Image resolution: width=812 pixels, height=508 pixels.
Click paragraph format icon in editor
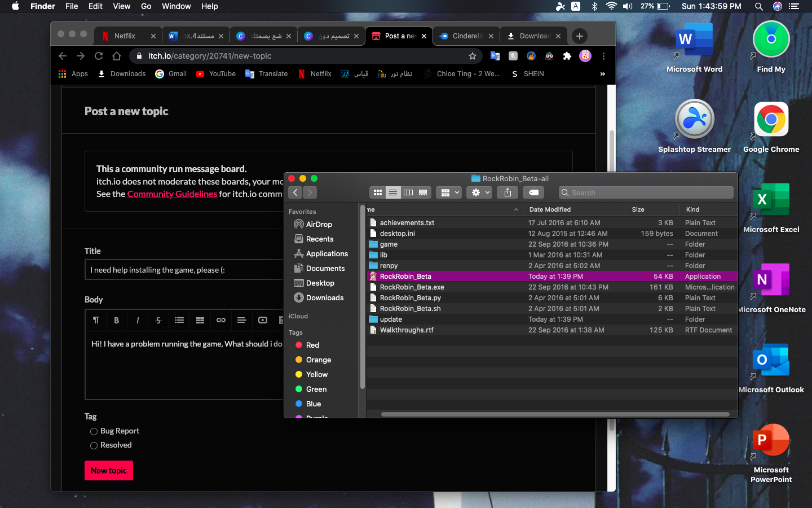[96, 320]
